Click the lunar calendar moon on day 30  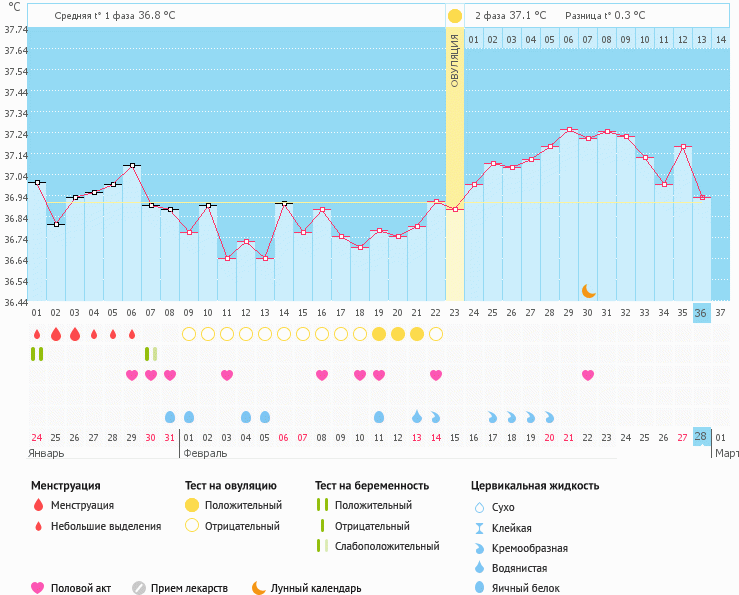(x=589, y=290)
